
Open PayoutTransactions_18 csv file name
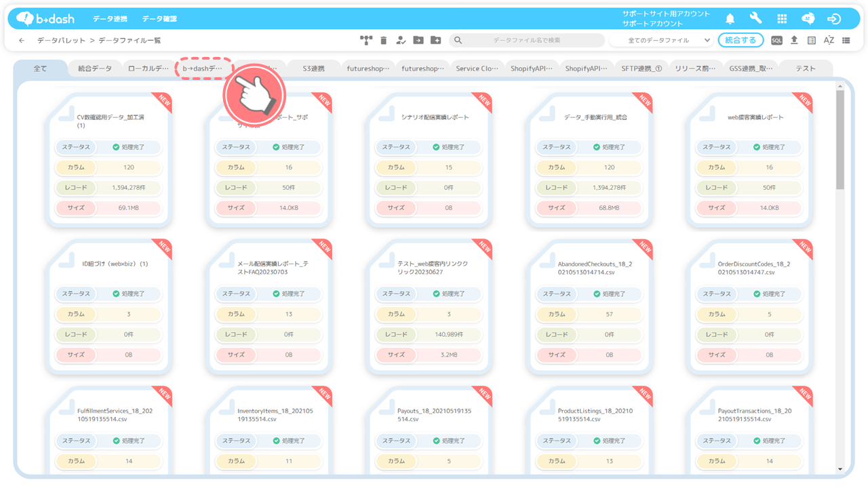click(755, 415)
